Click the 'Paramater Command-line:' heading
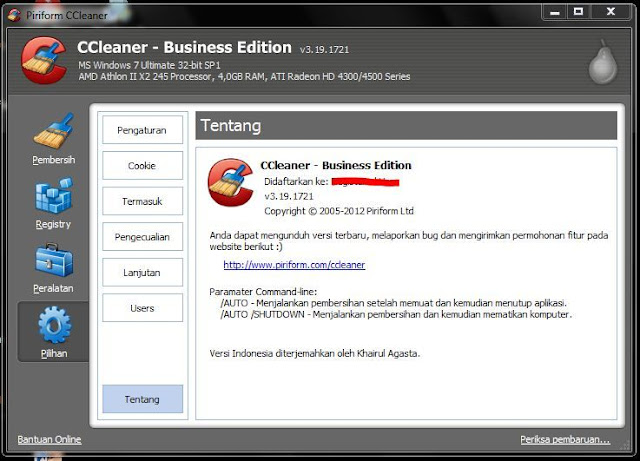Screen dimensions: 640x461 coord(263,292)
